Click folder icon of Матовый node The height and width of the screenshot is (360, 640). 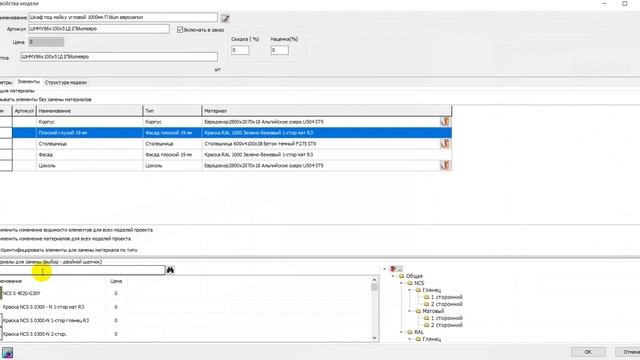pos(418,311)
